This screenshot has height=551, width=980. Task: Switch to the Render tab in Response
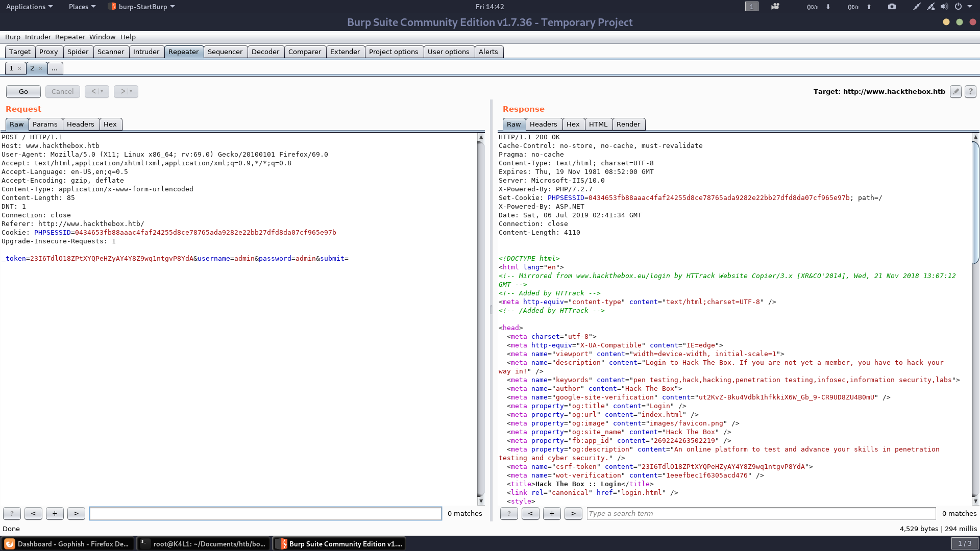click(628, 124)
